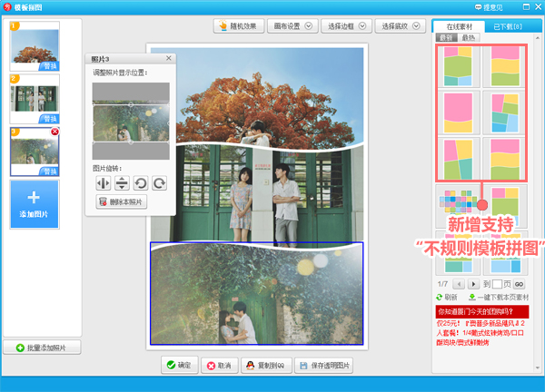The image size is (545, 392).
Task: Rotate photo counterclockwise
Action: coord(141,183)
